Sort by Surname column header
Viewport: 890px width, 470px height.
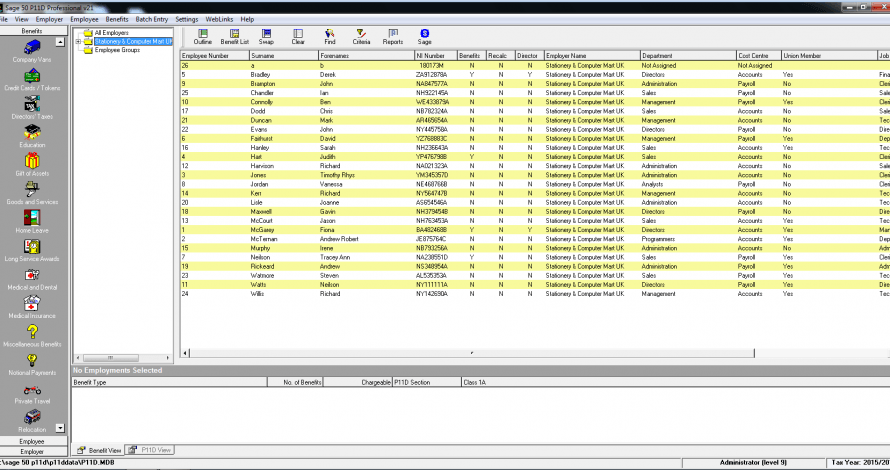pos(284,56)
